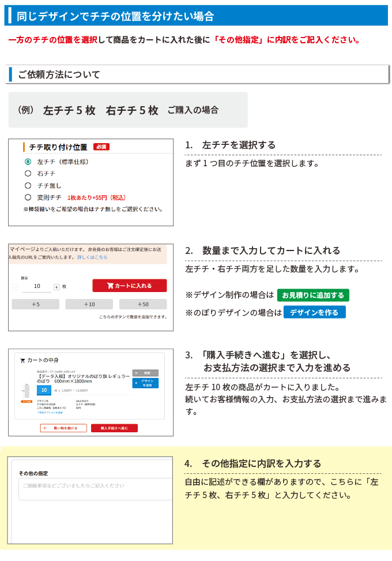
Task: Add 5 with the +5 button
Action: 36,304
